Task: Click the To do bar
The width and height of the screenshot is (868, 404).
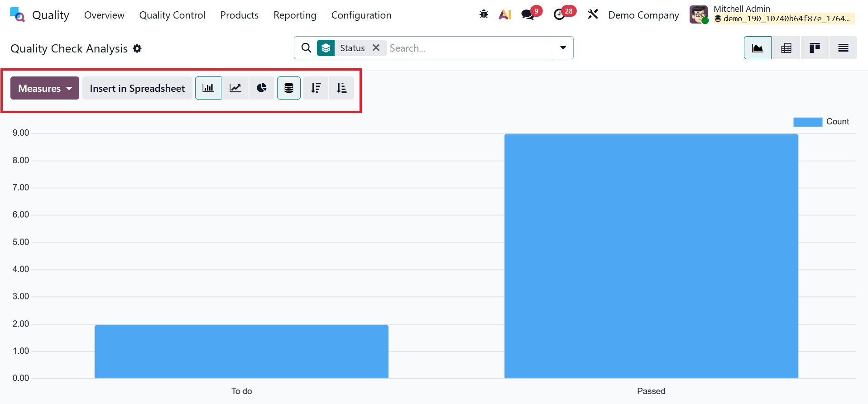Action: click(241, 351)
